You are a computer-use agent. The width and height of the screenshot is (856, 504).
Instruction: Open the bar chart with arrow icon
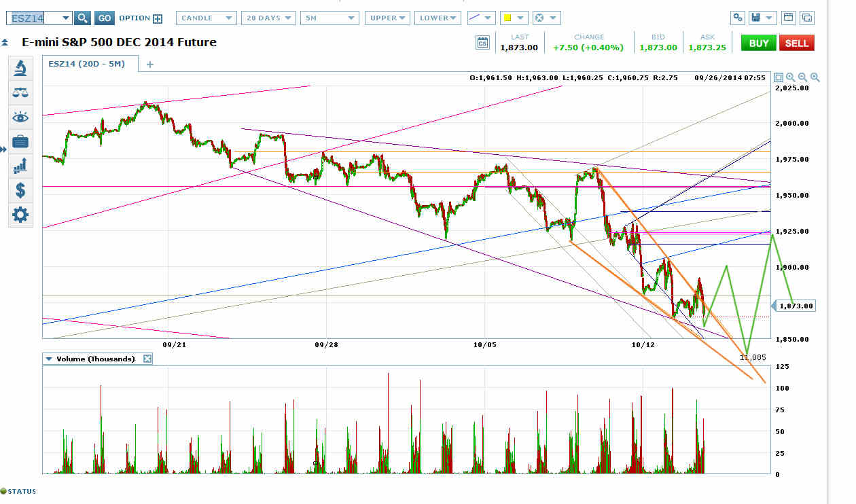[x=20, y=165]
